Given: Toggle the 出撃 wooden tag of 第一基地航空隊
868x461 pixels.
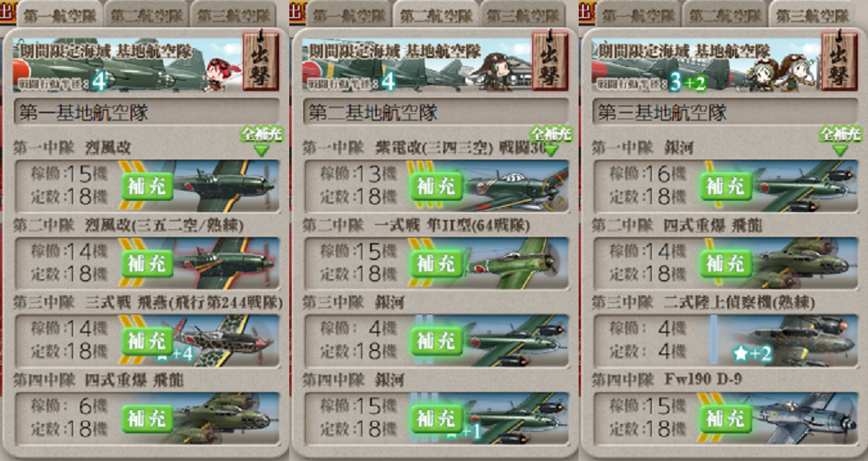Looking at the screenshot, I should (260, 62).
